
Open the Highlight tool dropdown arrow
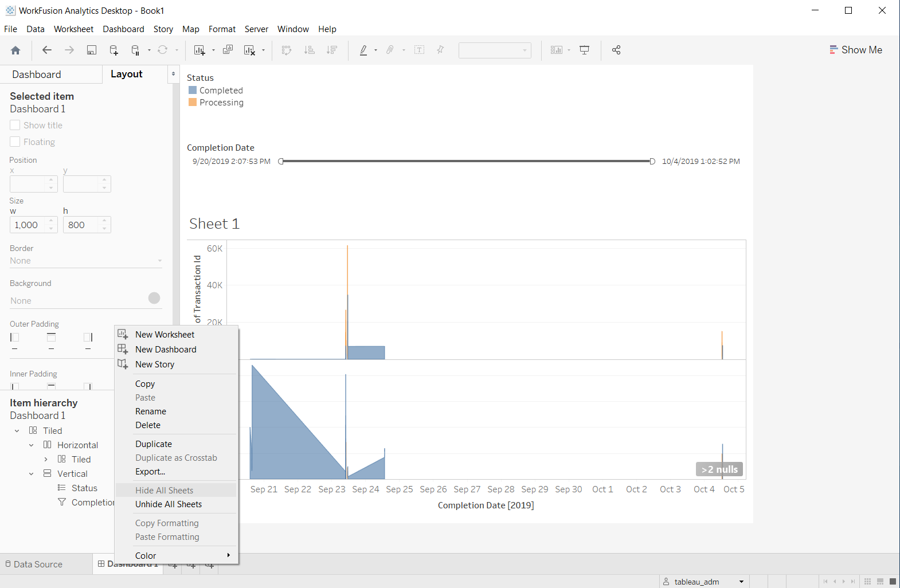click(x=375, y=50)
